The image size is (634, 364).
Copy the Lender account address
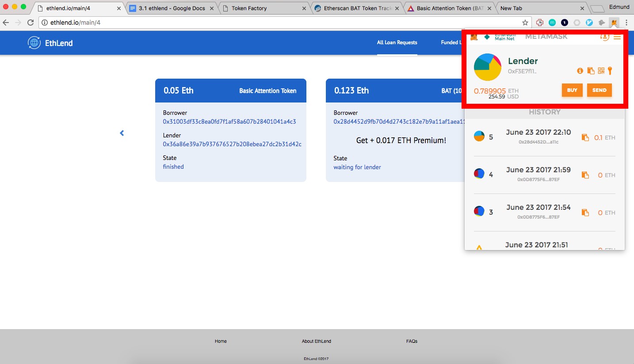[591, 71]
